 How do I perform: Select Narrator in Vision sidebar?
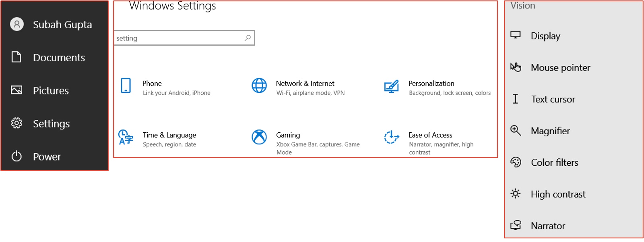(x=574, y=226)
